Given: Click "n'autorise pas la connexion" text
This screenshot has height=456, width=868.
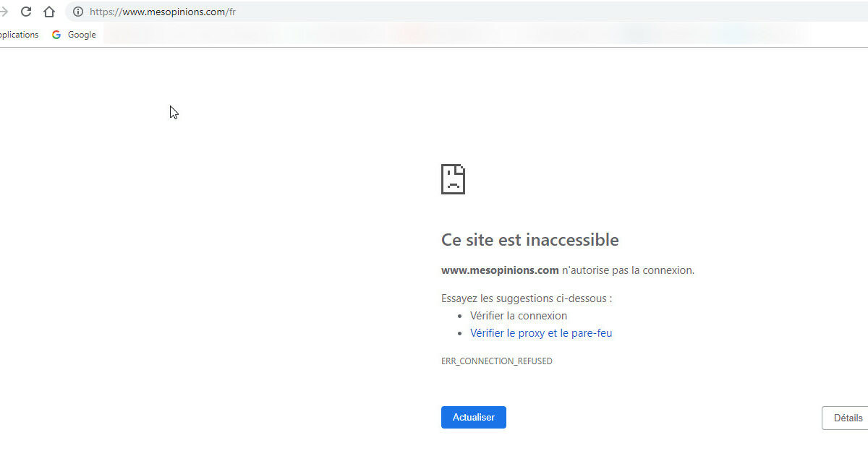Looking at the screenshot, I should tap(628, 270).
